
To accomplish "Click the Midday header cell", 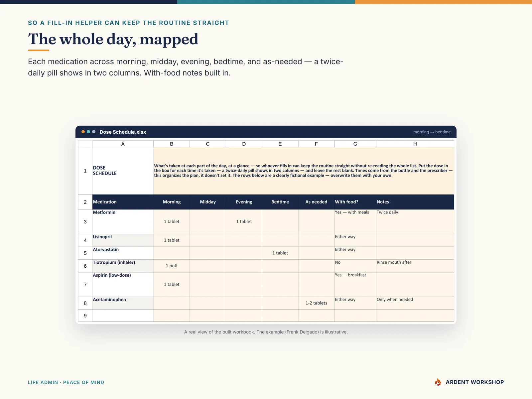I will [x=208, y=202].
